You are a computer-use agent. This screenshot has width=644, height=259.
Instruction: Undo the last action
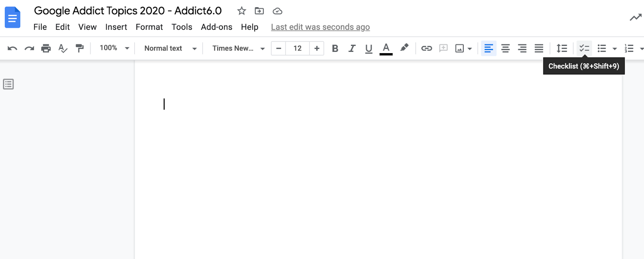12,48
